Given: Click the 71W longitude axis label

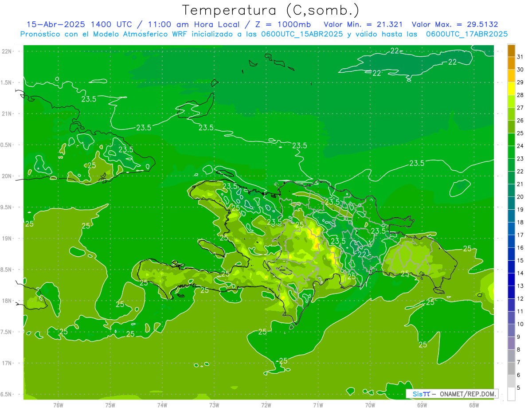Looking at the screenshot, I should point(318,405).
